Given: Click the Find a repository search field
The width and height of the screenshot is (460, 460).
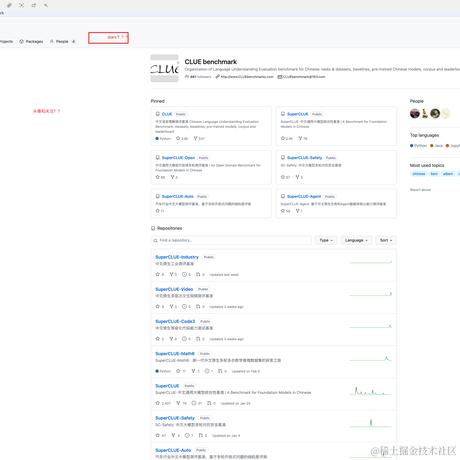Looking at the screenshot, I should (231, 240).
